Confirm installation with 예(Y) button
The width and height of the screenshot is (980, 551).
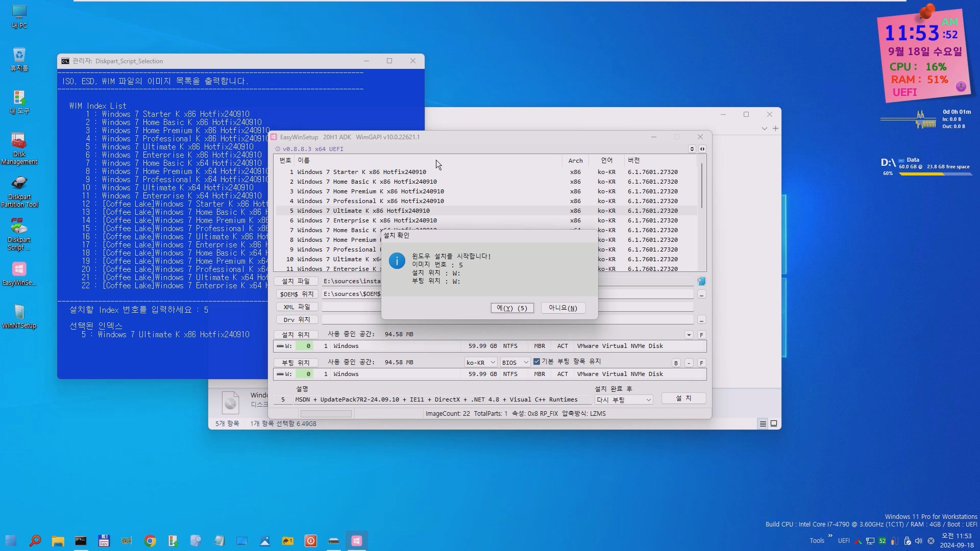[x=512, y=308]
